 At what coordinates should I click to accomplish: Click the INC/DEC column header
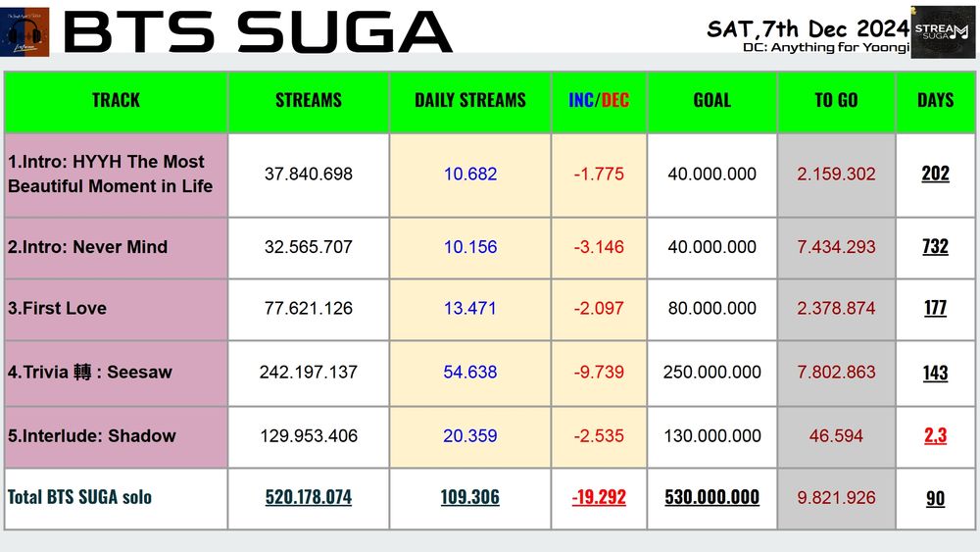[x=599, y=101]
